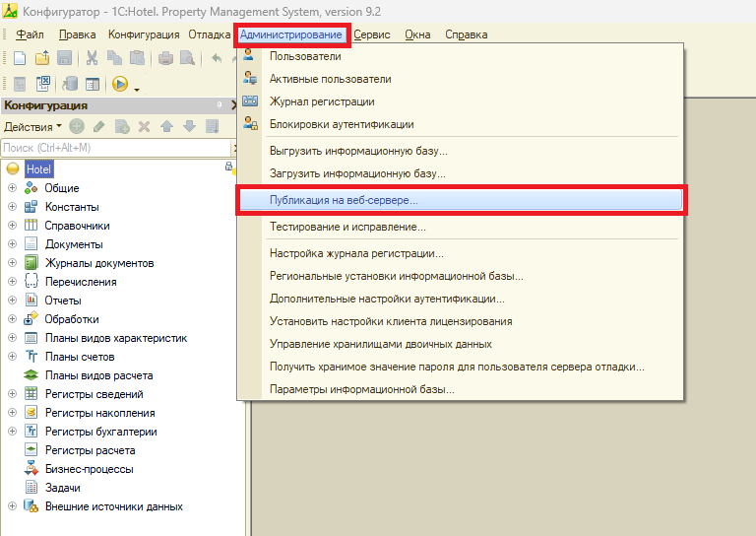Click the Print toolbar icon

(166, 58)
